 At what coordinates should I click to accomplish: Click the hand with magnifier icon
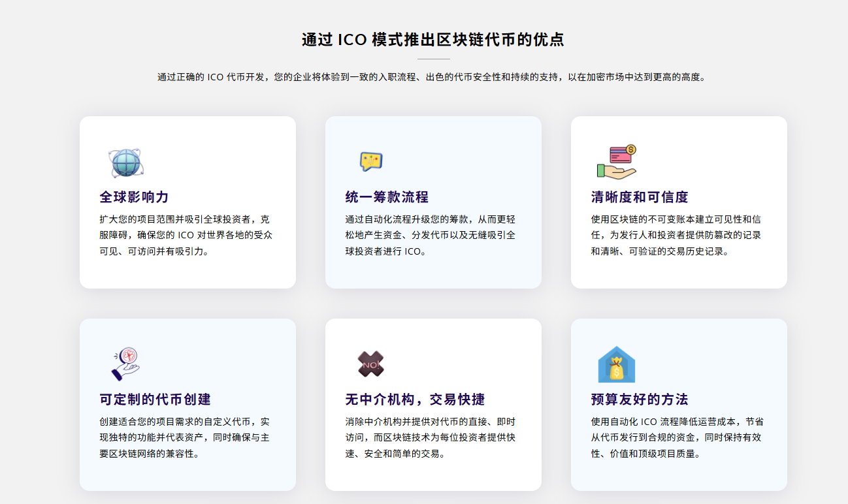[x=125, y=364]
